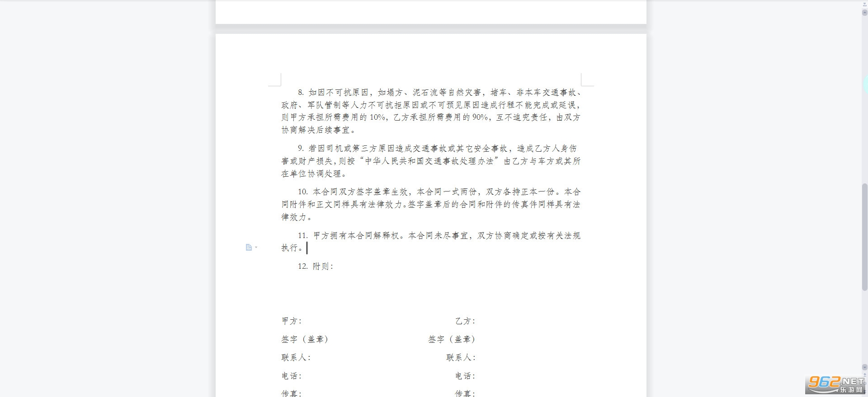Click "联系人:" in the 甲方 column
This screenshot has height=397, width=868.
point(296,358)
